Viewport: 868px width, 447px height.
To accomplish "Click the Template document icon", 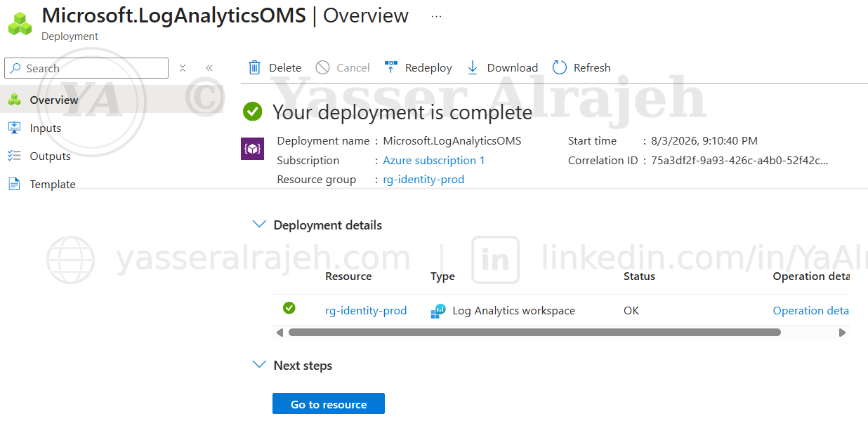I will pos(14,184).
